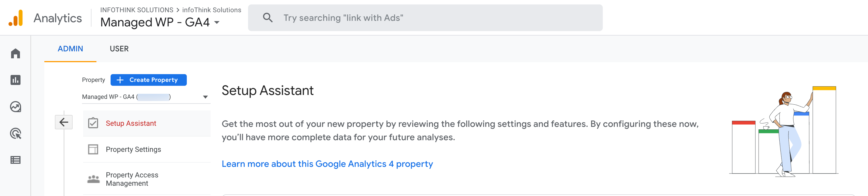Collapse column with the back arrow button
The image size is (868, 196).
64,122
